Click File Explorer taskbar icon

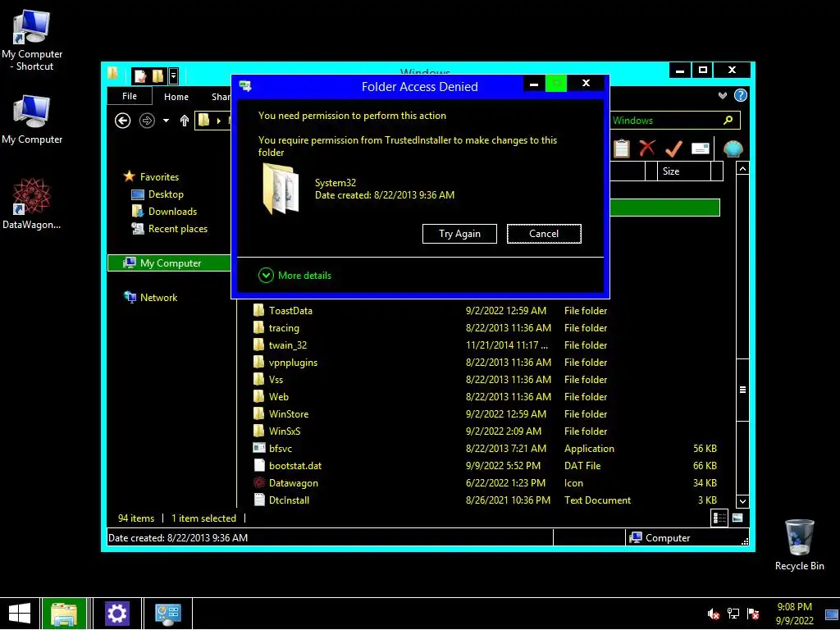pos(64,614)
